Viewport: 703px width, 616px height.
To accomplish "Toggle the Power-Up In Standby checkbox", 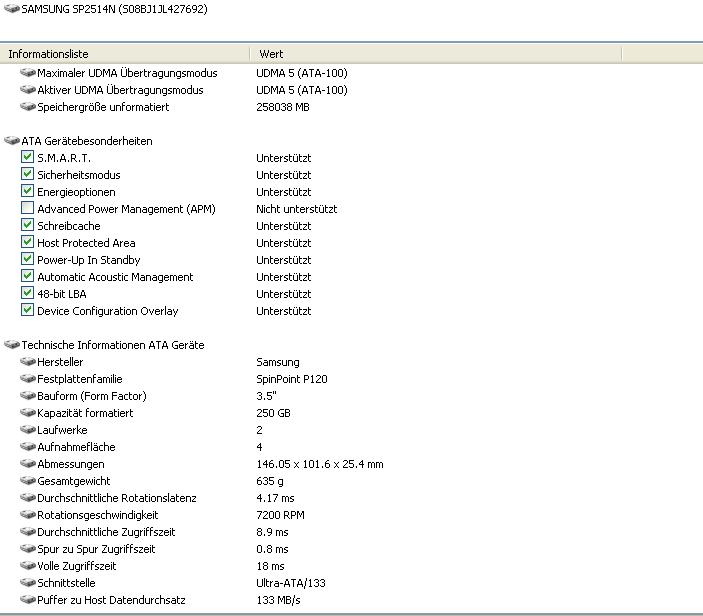I will pos(27,259).
